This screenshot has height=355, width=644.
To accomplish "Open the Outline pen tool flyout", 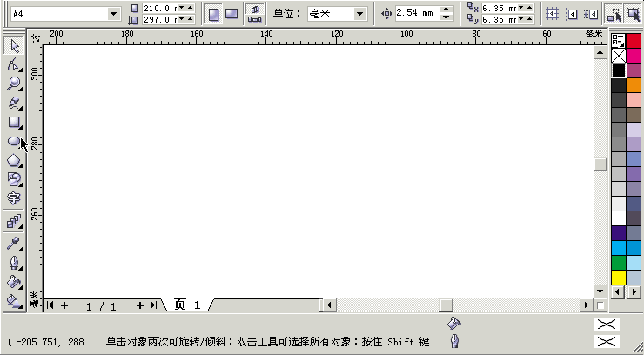I will click(14, 263).
